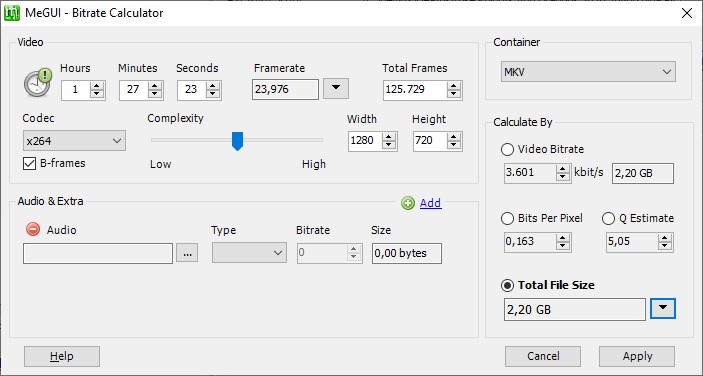703x376 pixels.
Task: Decrease Hours with down arrow
Action: tap(97, 94)
